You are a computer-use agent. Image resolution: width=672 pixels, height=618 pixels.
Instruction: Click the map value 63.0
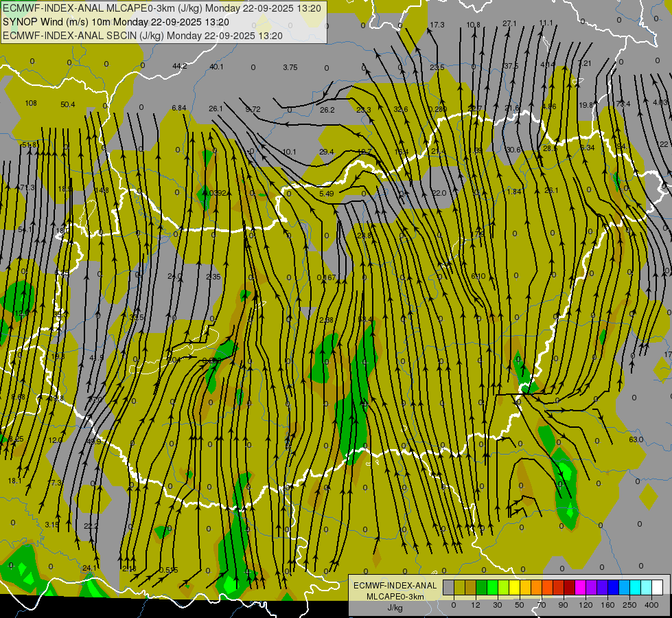(636, 439)
